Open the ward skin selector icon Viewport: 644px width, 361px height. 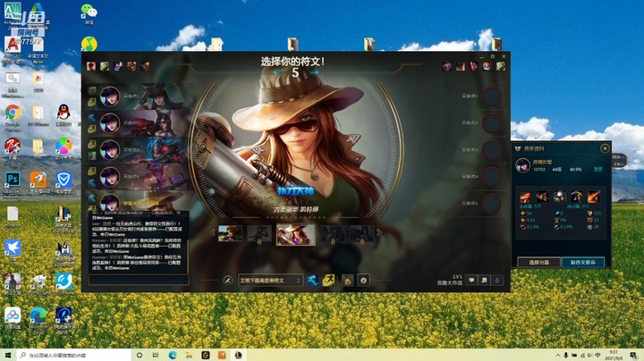click(347, 281)
